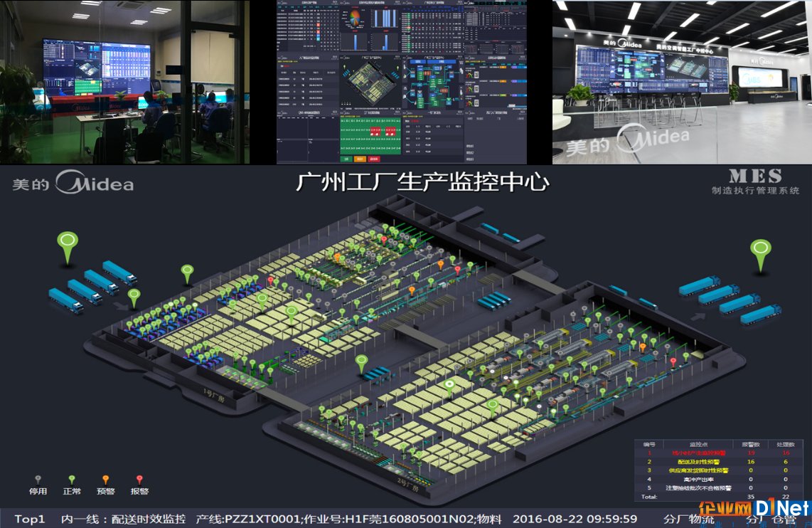Image resolution: width=812 pixels, height=528 pixels.
Task: Click the Midea logo in the dashboard header
Action: point(73,183)
